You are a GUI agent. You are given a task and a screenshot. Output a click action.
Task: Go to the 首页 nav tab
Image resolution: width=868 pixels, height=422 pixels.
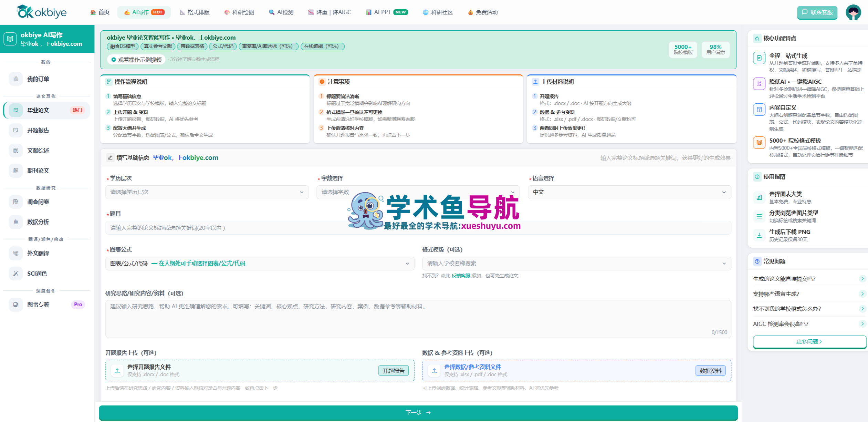(x=100, y=12)
